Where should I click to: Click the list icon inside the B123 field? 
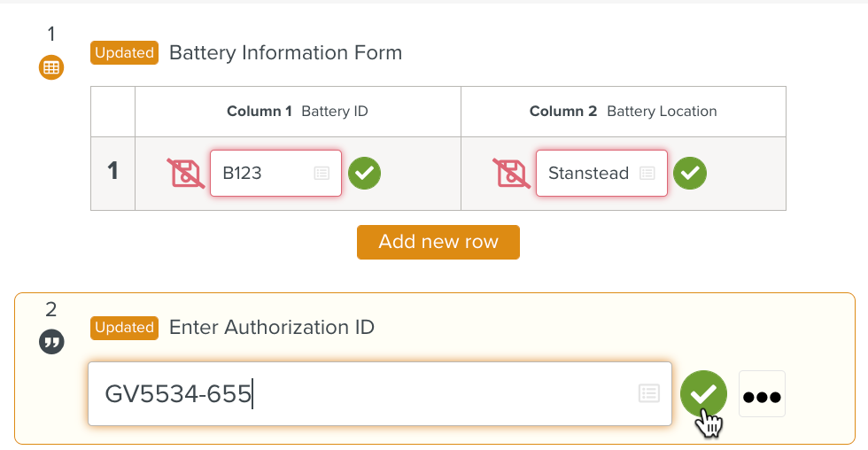click(x=322, y=174)
